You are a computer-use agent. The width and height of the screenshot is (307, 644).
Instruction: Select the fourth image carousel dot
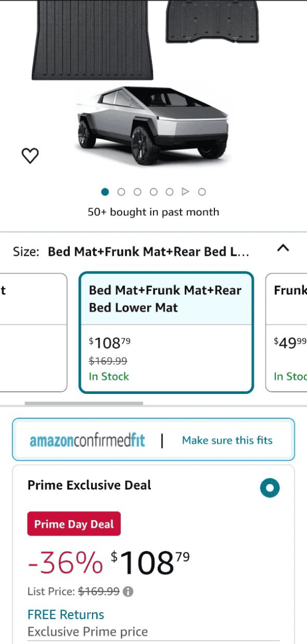click(x=153, y=192)
